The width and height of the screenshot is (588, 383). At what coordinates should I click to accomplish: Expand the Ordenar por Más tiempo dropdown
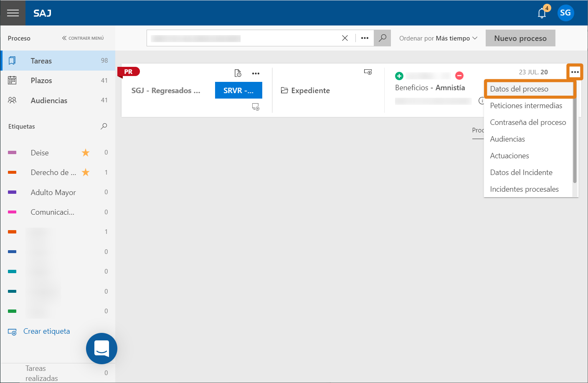(438, 38)
